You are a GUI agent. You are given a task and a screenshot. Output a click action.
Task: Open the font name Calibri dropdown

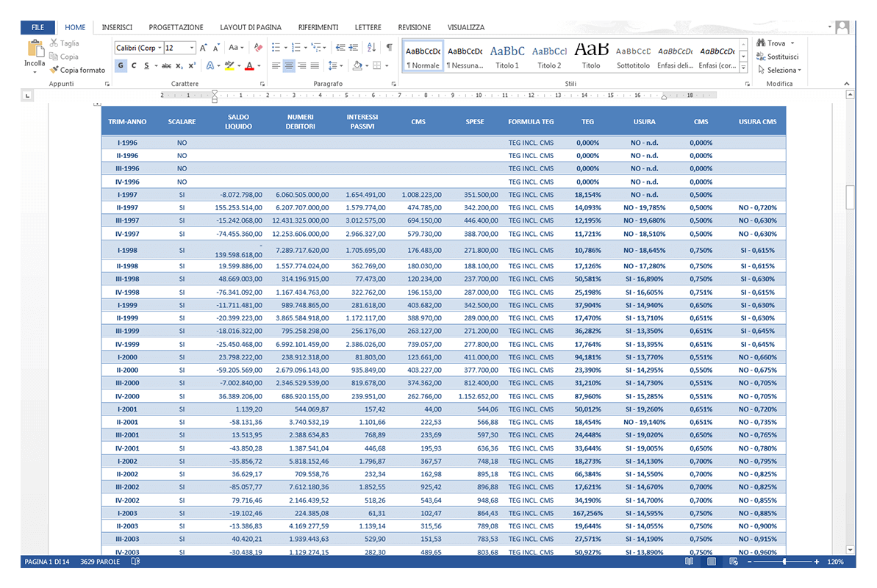point(160,48)
